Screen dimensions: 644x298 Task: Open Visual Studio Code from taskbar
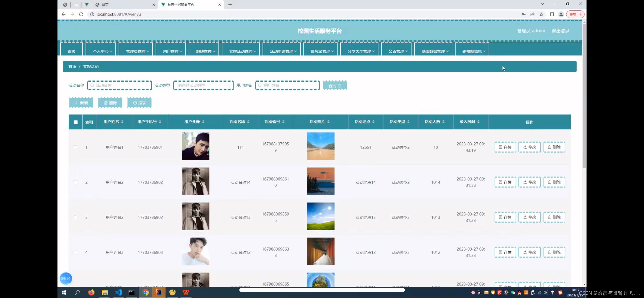click(x=118, y=292)
